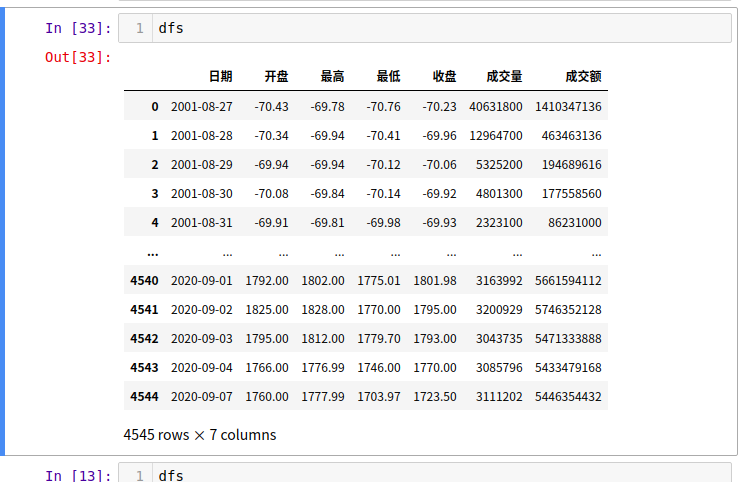Select the date cell 2001-08-27

[202, 107]
